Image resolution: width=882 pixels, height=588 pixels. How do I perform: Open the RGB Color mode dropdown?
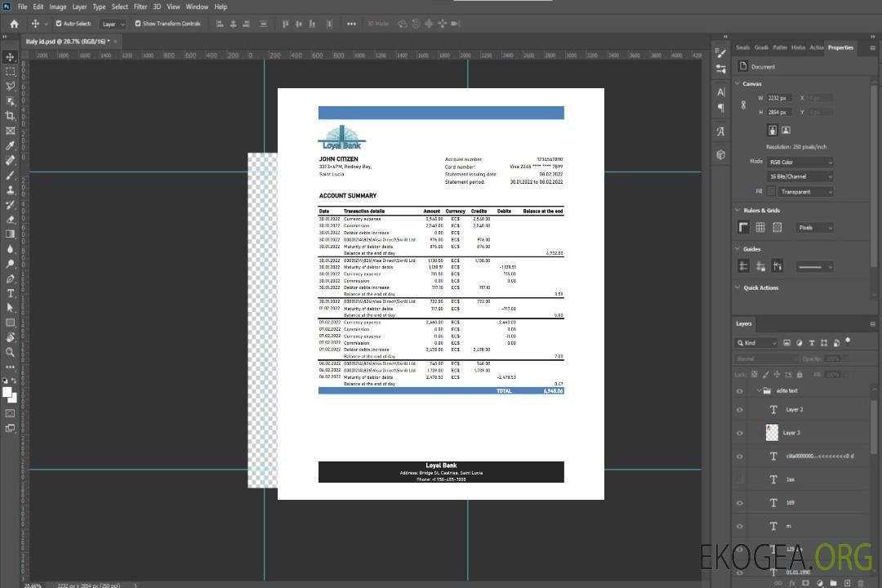click(x=800, y=162)
